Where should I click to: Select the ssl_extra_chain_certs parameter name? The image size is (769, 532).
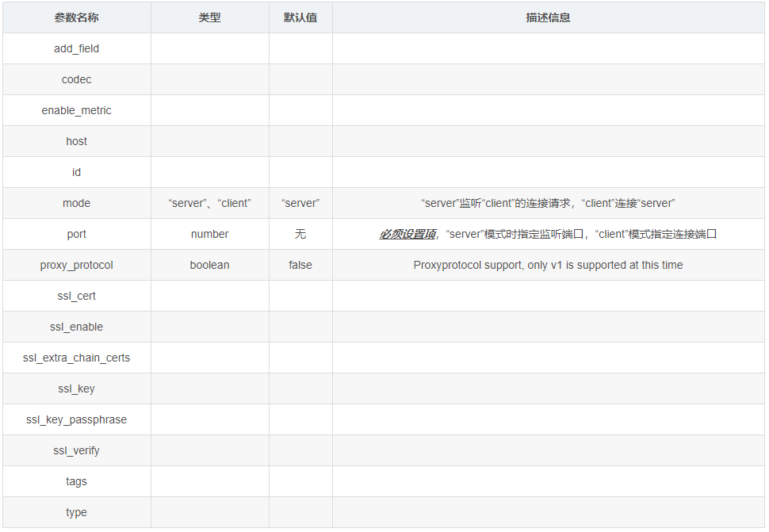pos(77,358)
